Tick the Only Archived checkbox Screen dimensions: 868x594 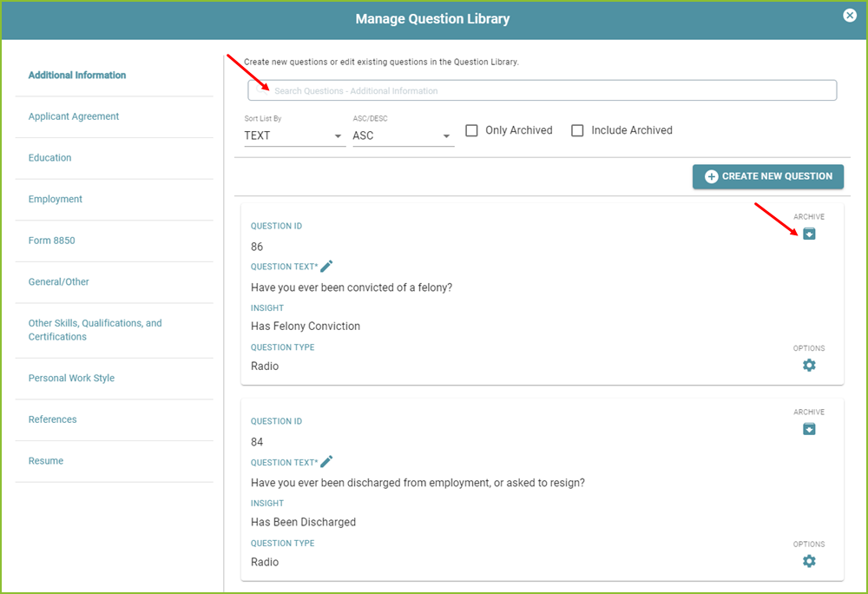(471, 130)
